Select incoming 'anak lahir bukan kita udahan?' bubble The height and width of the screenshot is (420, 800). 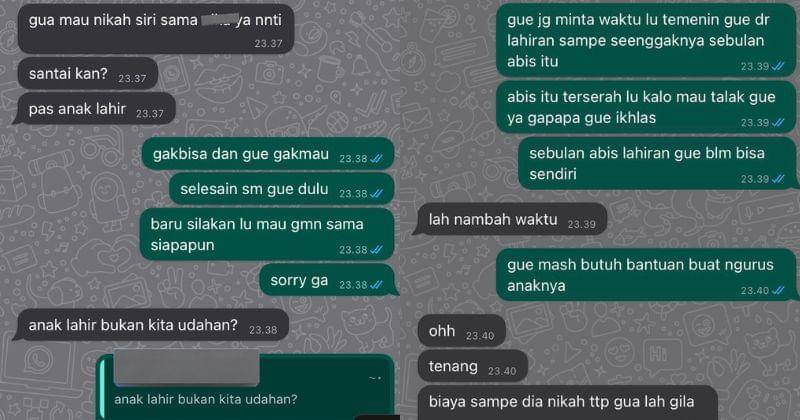click(153, 325)
